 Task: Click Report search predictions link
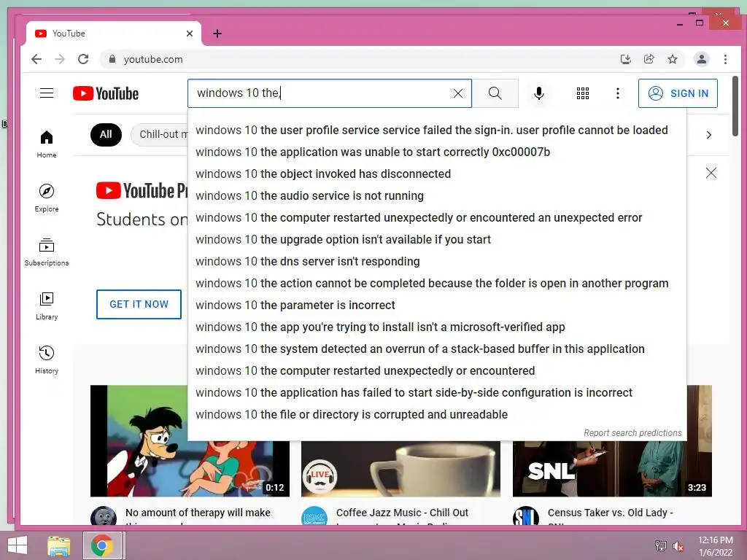(x=632, y=433)
